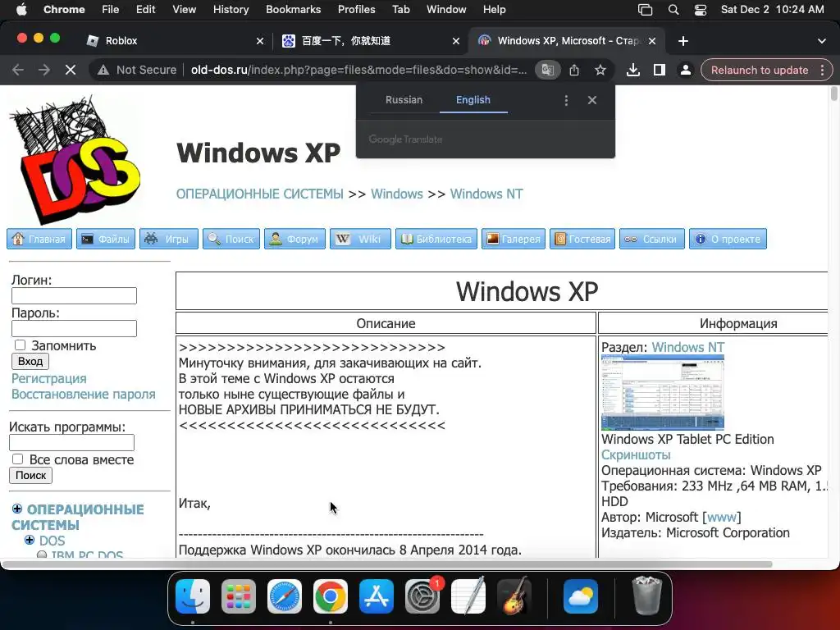Check the Запомнить checkbox
This screenshot has height=630, width=840.
coord(20,345)
